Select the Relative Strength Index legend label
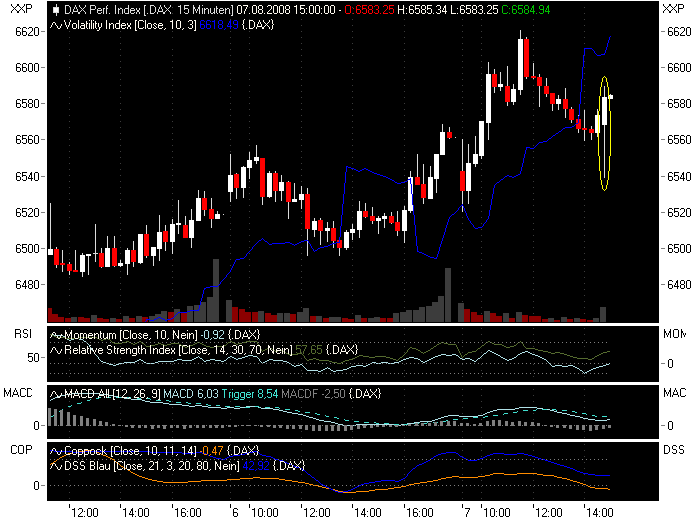 point(178,350)
